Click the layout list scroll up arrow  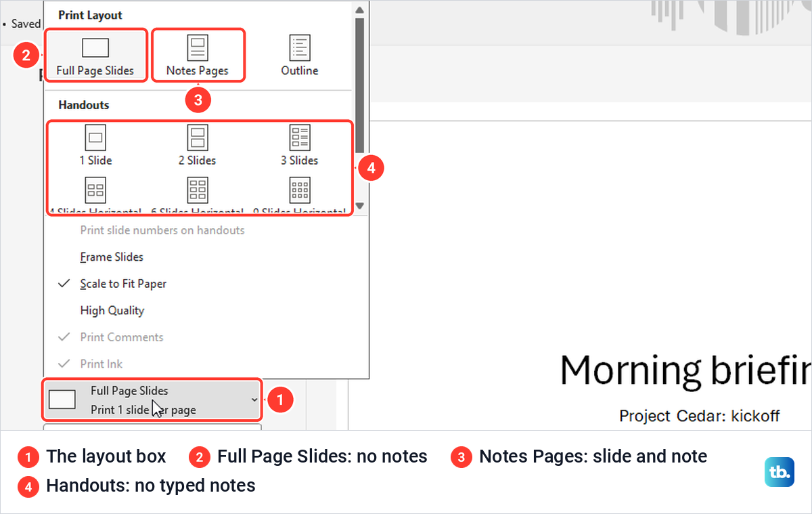click(x=360, y=9)
